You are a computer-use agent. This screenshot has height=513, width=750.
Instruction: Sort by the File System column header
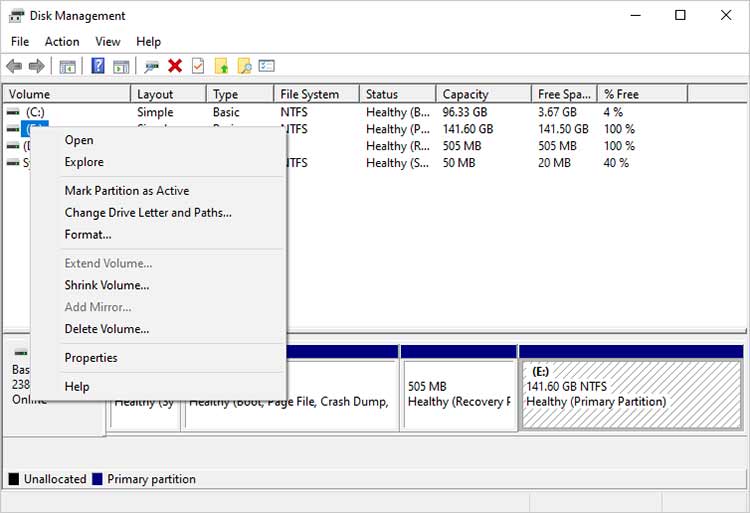coord(310,94)
